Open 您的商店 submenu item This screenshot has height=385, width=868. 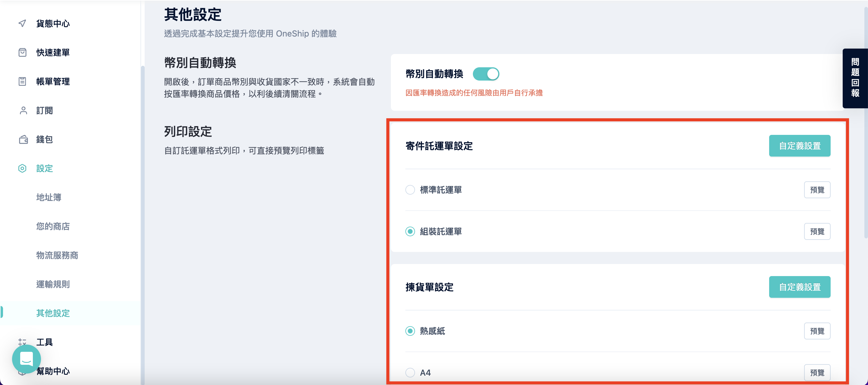pyautogui.click(x=53, y=226)
